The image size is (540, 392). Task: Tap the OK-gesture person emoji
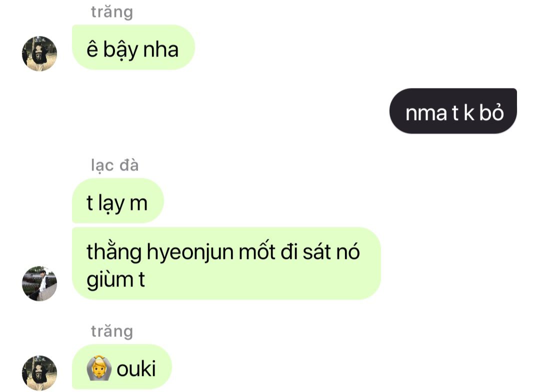(99, 368)
